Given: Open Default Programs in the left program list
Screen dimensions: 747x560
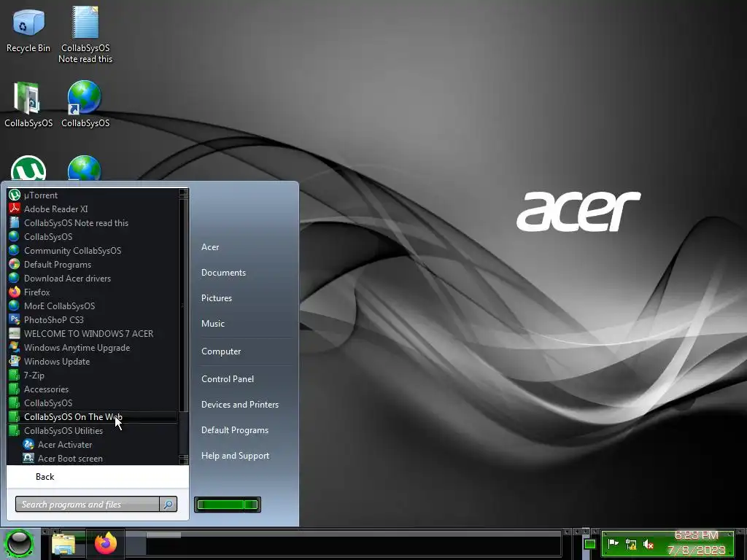Looking at the screenshot, I should [93, 264].
